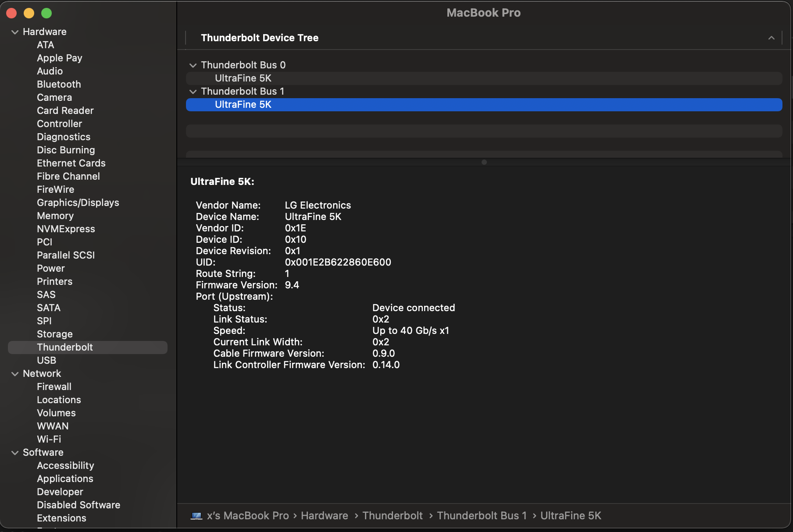Show Wi-Fi information under Network
Image resolution: width=793 pixels, height=532 pixels.
pos(49,440)
